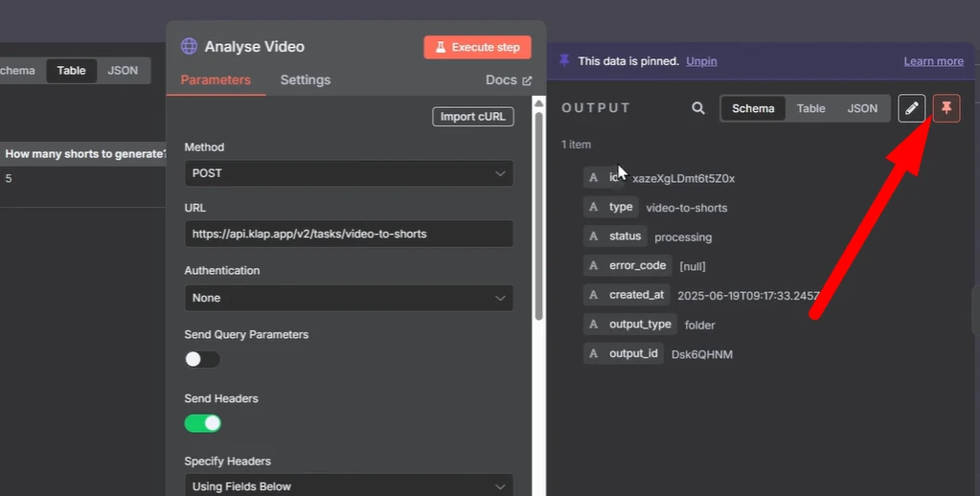The width and height of the screenshot is (980, 496).
Task: Click the parameters panel vertical scrollbar
Action: pos(538,215)
